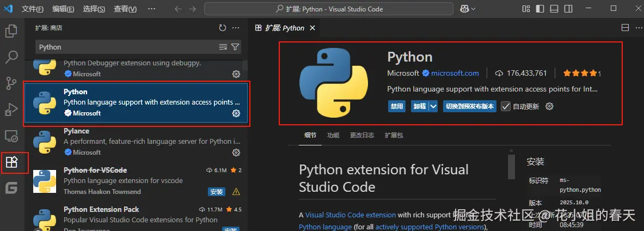Viewport: 644px width, 231px height.
Task: Open the Search view in activity bar
Action: pyautogui.click(x=11, y=57)
